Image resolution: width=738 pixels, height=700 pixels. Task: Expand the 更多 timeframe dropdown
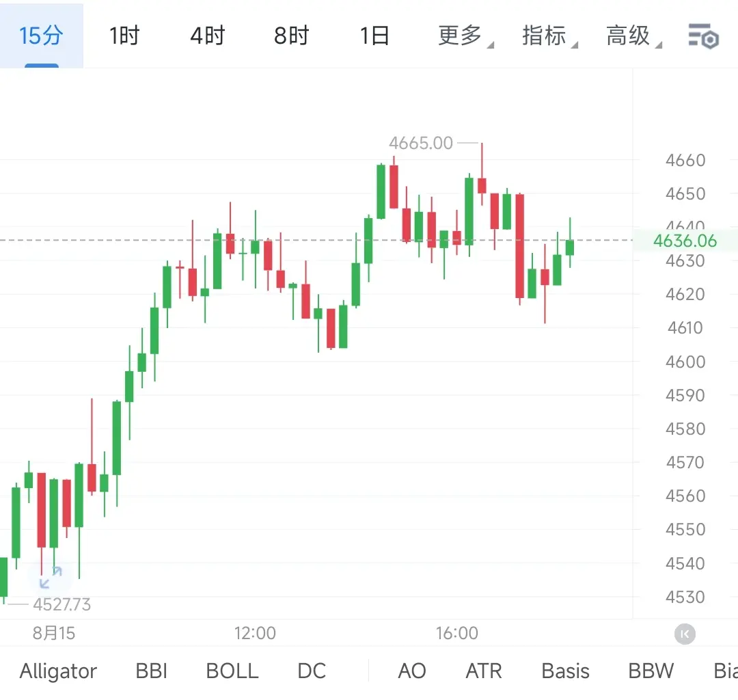pos(465,36)
